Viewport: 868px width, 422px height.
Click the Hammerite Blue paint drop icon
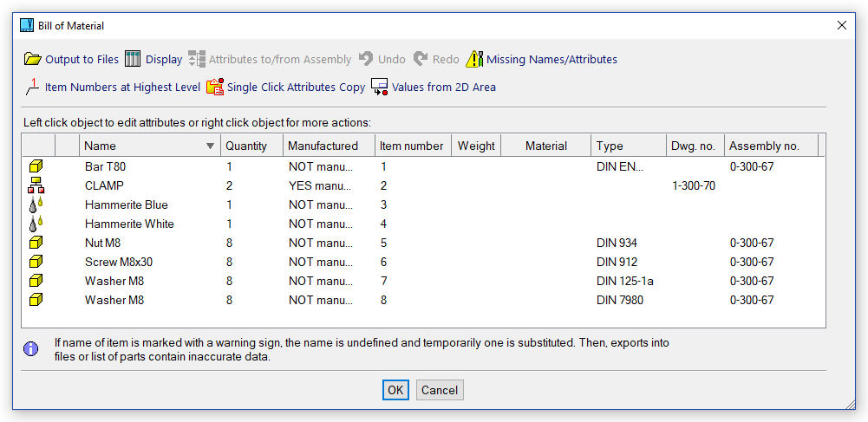[36, 205]
